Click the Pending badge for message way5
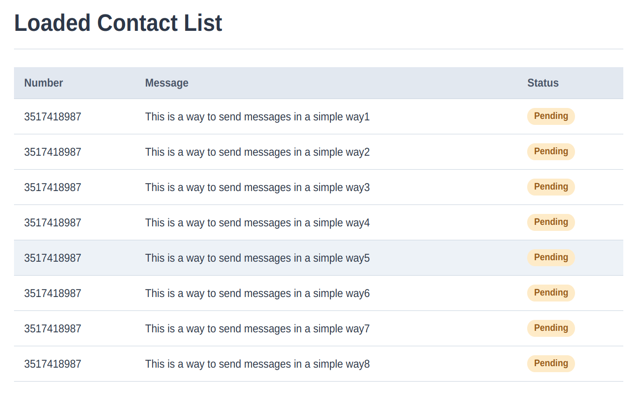This screenshot has width=640, height=400. click(x=551, y=257)
